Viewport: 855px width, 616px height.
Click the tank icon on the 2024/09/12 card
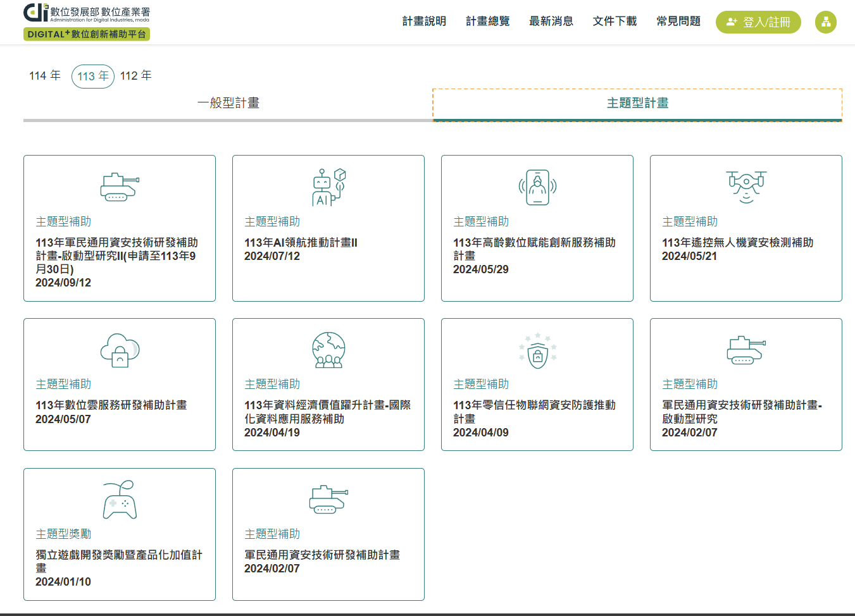pyautogui.click(x=119, y=187)
